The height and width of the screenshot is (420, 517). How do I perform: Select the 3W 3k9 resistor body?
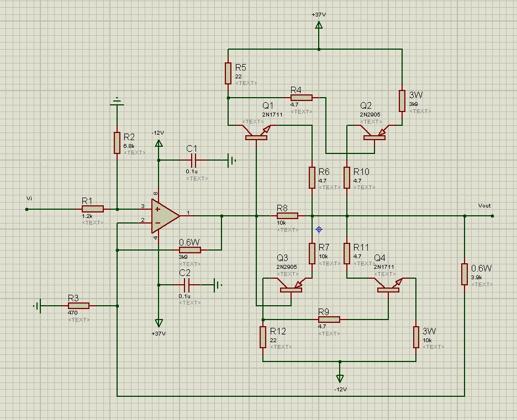[402, 101]
